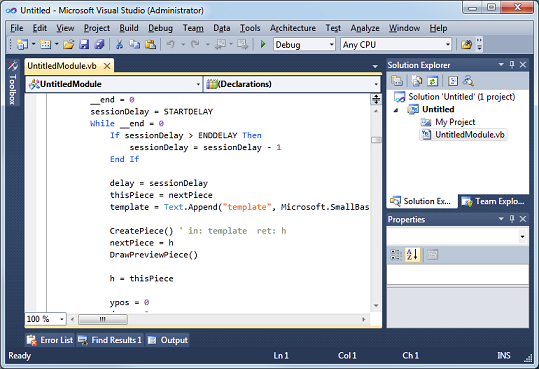Screen dimensions: 539x369
Task: Open the Find Results 1 panel
Action: click(x=110, y=340)
